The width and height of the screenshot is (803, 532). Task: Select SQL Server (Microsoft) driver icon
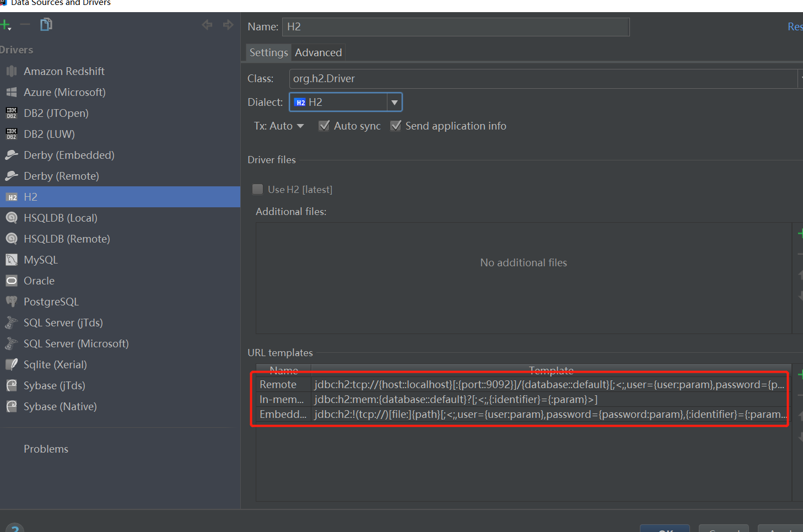pos(12,343)
